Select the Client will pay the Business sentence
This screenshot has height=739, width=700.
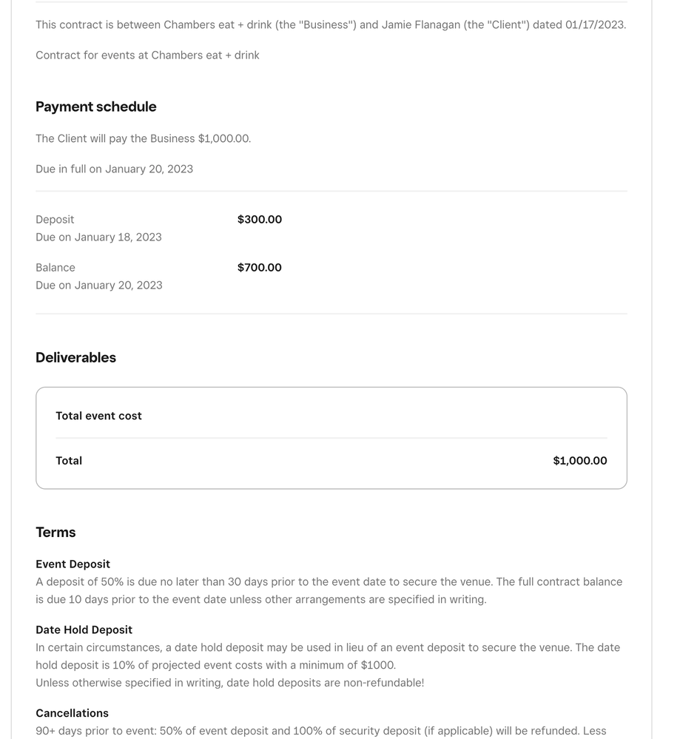coord(143,139)
